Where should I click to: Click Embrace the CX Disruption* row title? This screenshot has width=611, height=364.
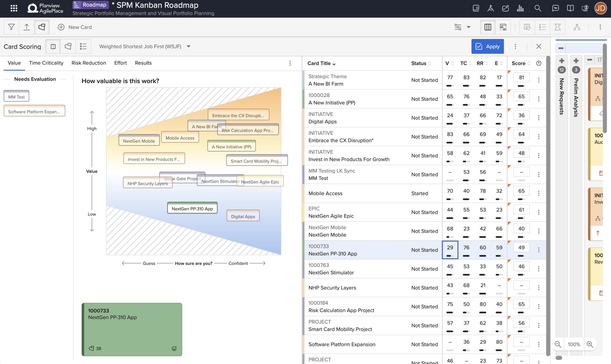341,140
